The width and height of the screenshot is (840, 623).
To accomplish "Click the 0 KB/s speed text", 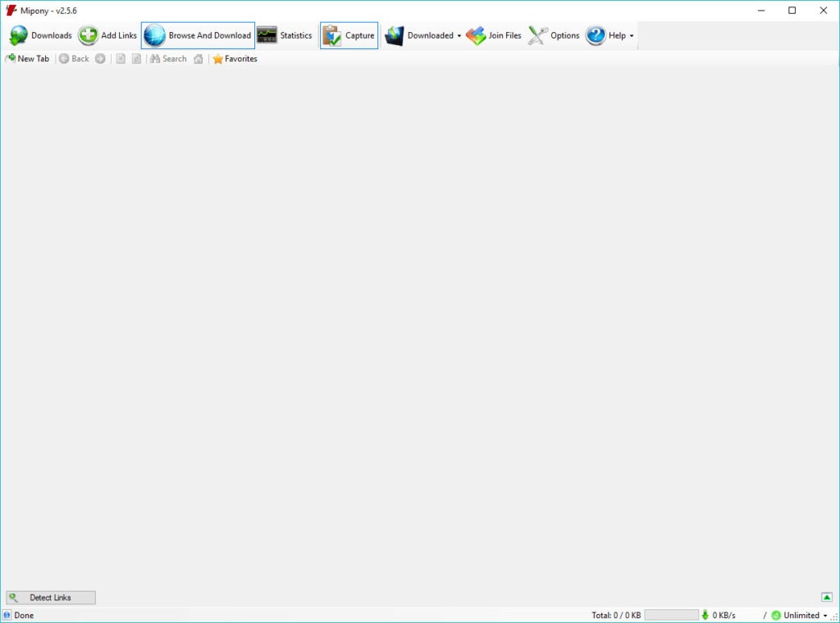I will [724, 616].
